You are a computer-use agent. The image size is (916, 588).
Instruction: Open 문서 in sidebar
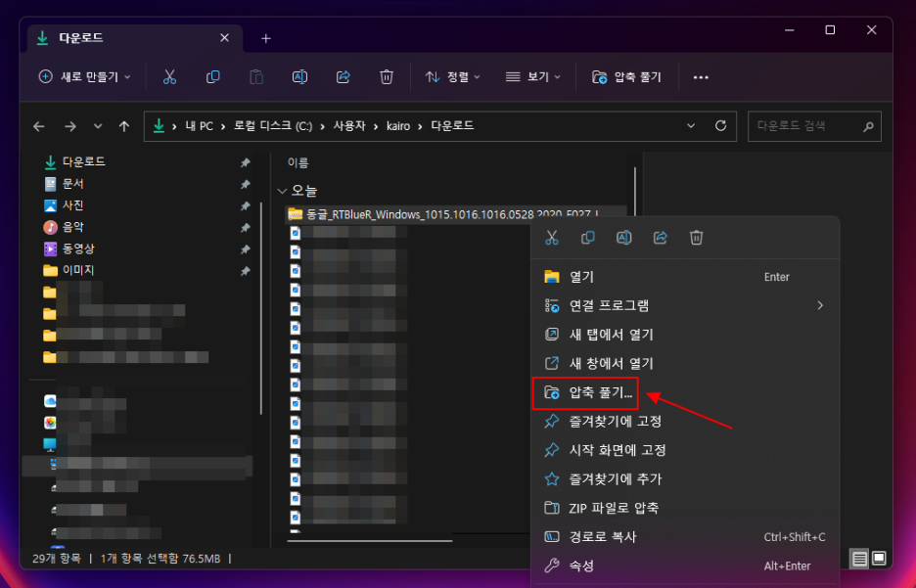click(73, 184)
